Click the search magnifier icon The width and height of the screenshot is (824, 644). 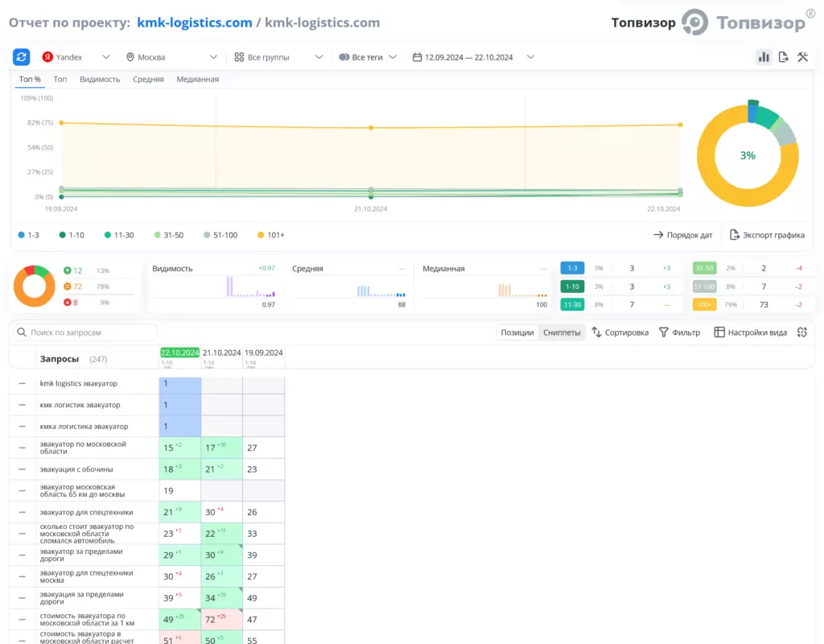(22, 332)
